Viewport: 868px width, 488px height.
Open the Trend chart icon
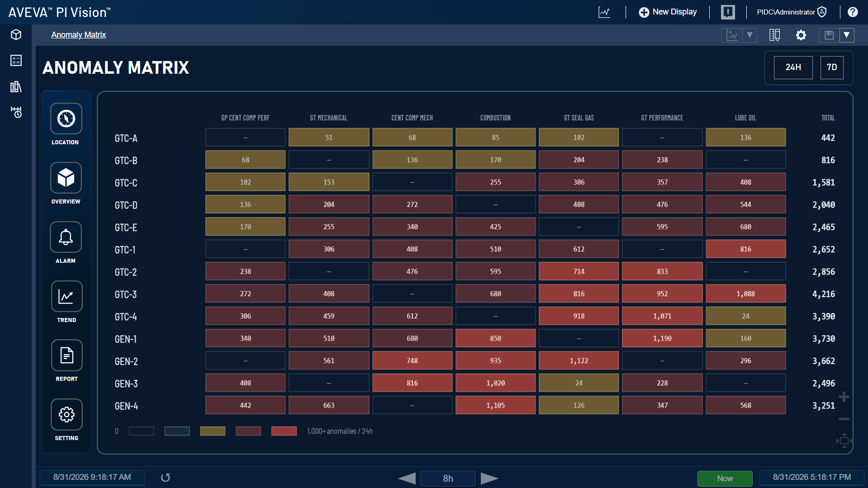[x=66, y=296]
